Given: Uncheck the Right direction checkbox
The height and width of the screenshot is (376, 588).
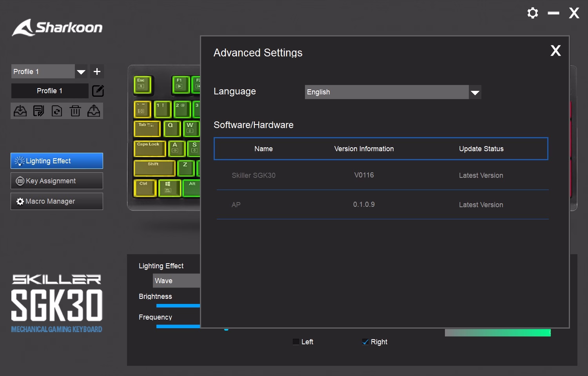Looking at the screenshot, I should [365, 342].
